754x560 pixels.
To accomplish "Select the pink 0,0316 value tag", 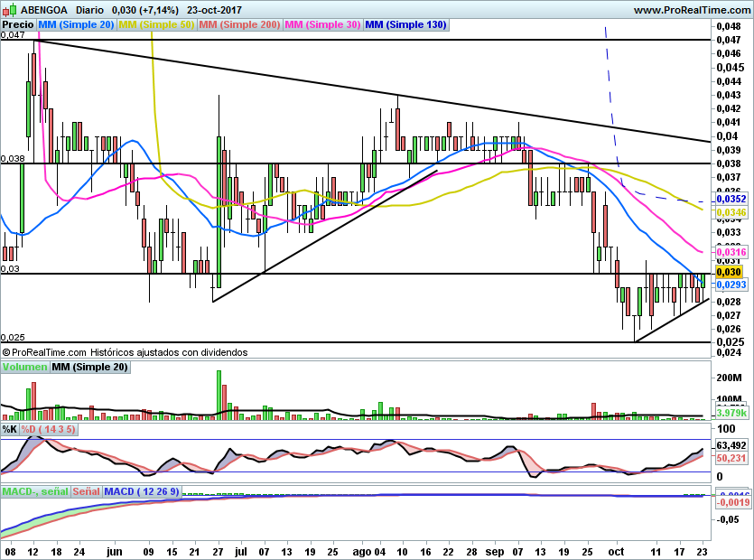I will click(x=730, y=252).
